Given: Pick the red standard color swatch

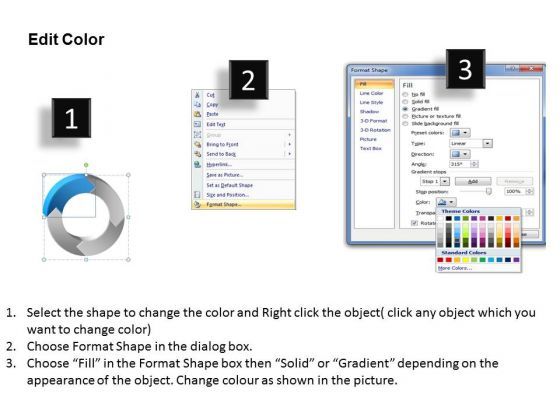Looking at the screenshot, I should click(449, 260).
